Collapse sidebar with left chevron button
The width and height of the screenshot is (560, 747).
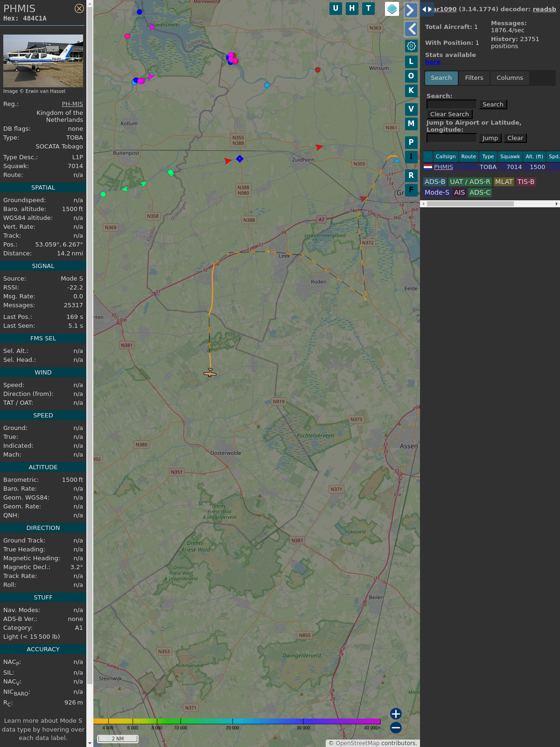tap(411, 29)
